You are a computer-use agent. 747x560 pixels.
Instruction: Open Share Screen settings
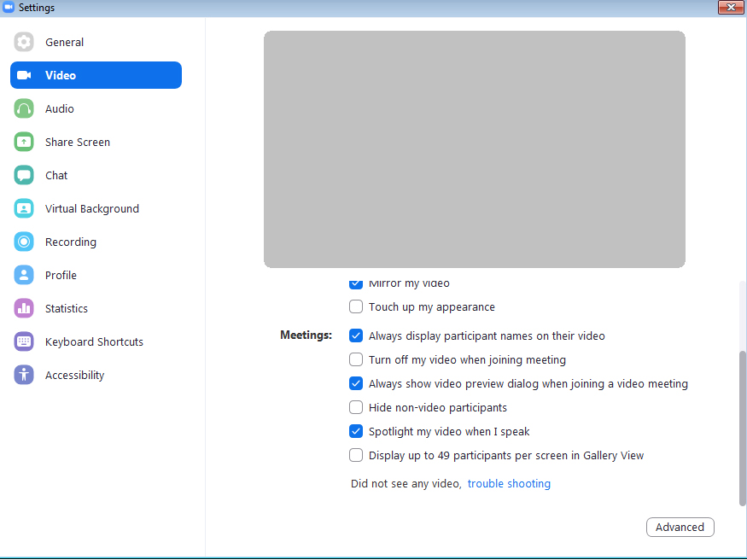96,142
